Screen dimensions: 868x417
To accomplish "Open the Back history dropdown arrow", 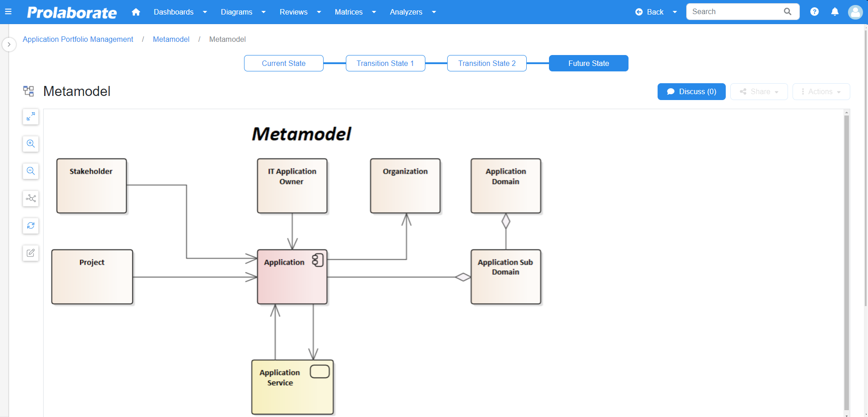I will tap(675, 12).
